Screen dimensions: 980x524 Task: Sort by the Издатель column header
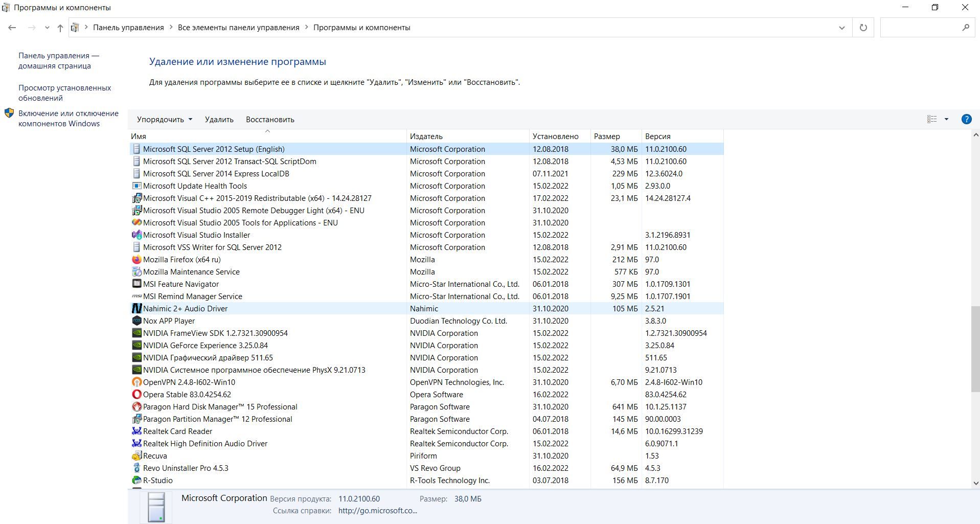[468, 136]
